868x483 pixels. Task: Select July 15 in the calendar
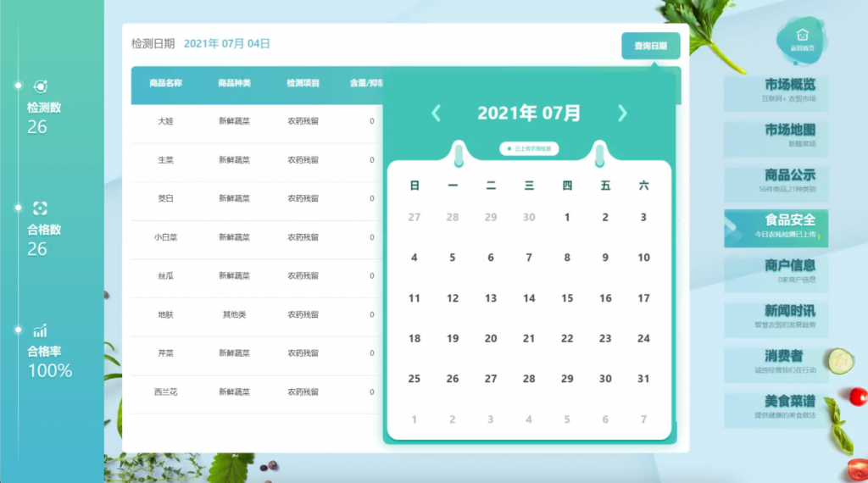pyautogui.click(x=567, y=298)
